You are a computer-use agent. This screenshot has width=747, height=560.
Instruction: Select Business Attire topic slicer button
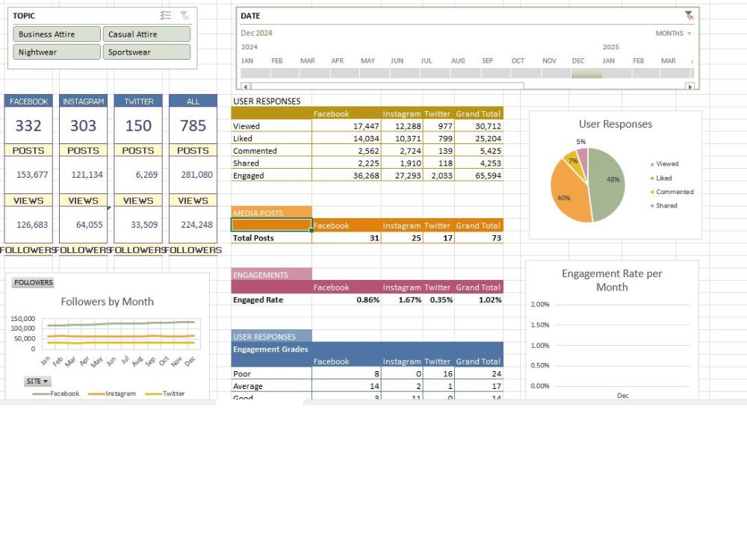[x=57, y=34]
